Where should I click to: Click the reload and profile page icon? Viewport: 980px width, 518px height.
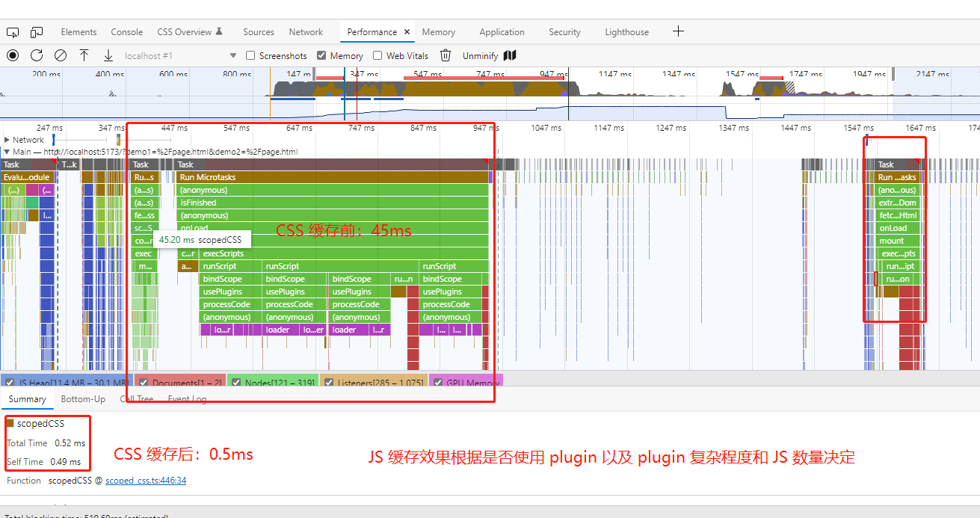pyautogui.click(x=37, y=55)
